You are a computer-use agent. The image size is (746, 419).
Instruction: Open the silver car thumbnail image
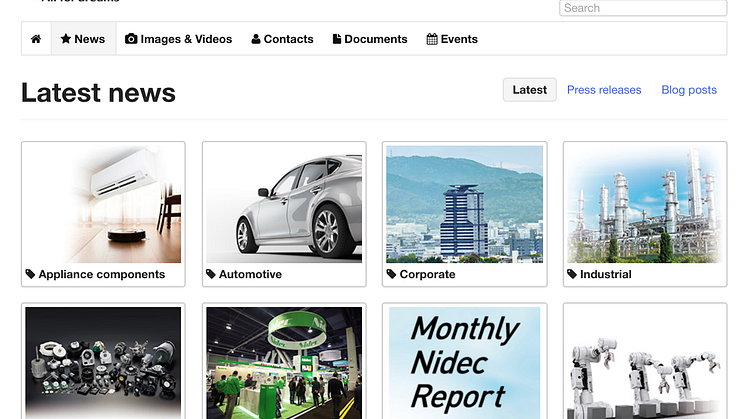point(284,205)
